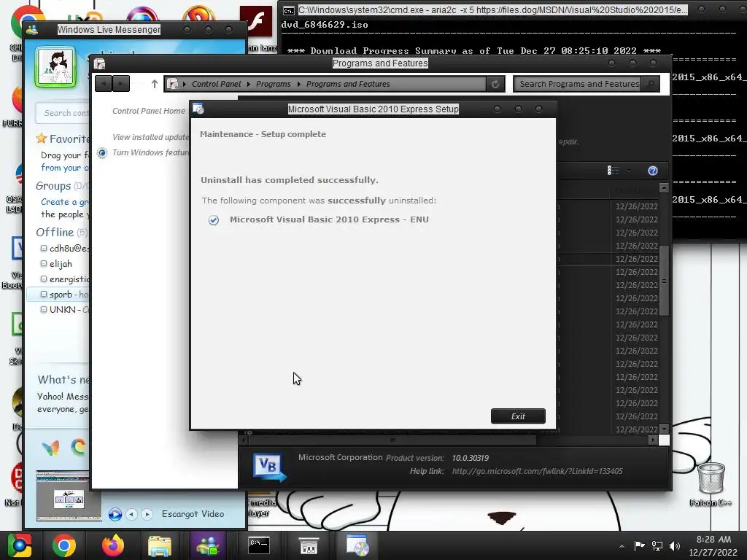Open the Recycle Bin on desktop
747x560 pixels.
point(711,478)
